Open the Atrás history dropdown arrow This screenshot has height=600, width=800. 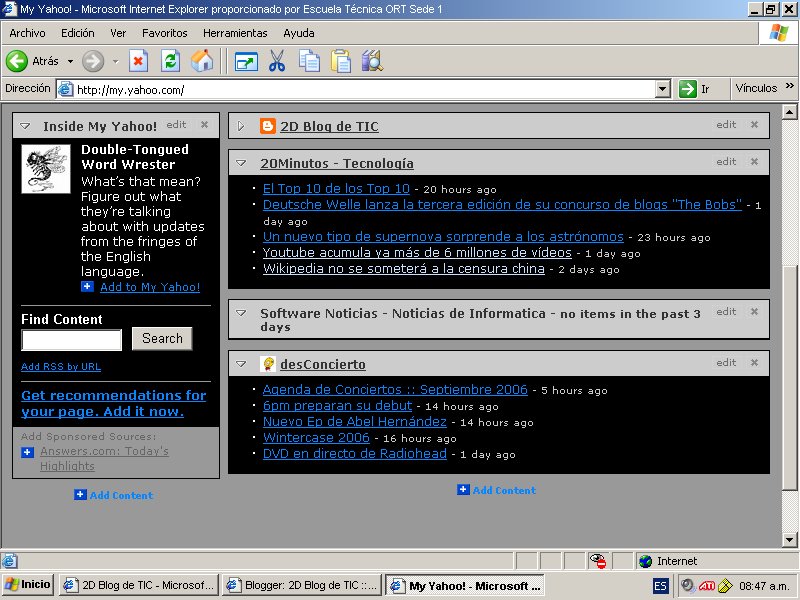[70, 62]
